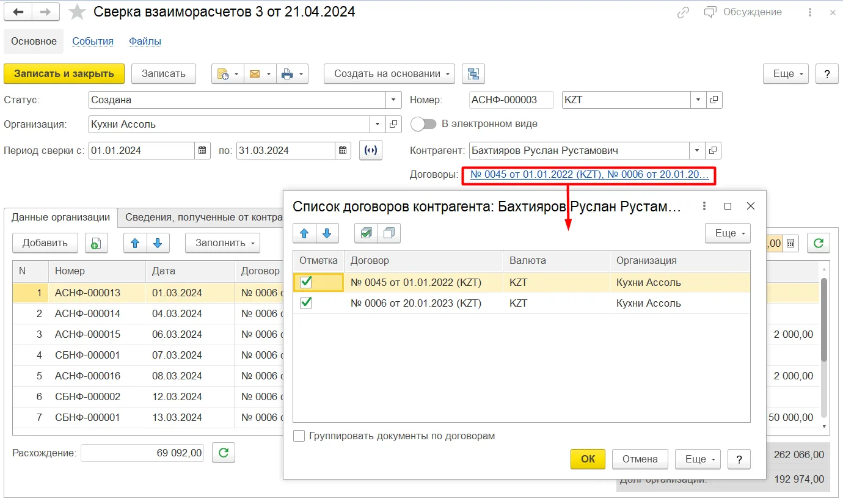Open calendar for period start date 01.01.2024

click(x=203, y=150)
